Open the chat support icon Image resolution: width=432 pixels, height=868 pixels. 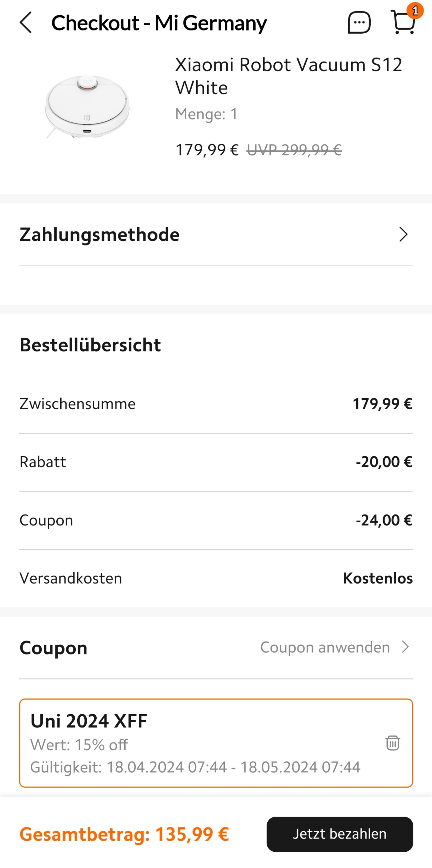[x=359, y=23]
